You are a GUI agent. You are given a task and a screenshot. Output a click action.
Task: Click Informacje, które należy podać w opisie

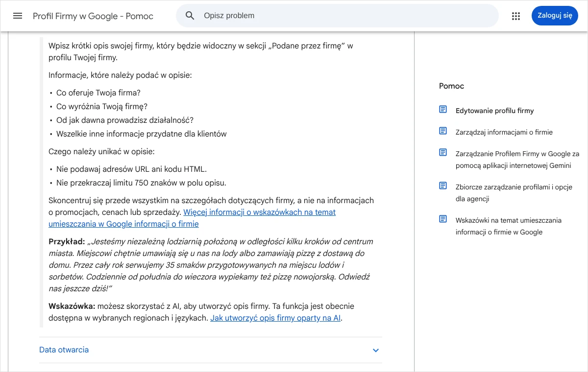[x=120, y=75]
